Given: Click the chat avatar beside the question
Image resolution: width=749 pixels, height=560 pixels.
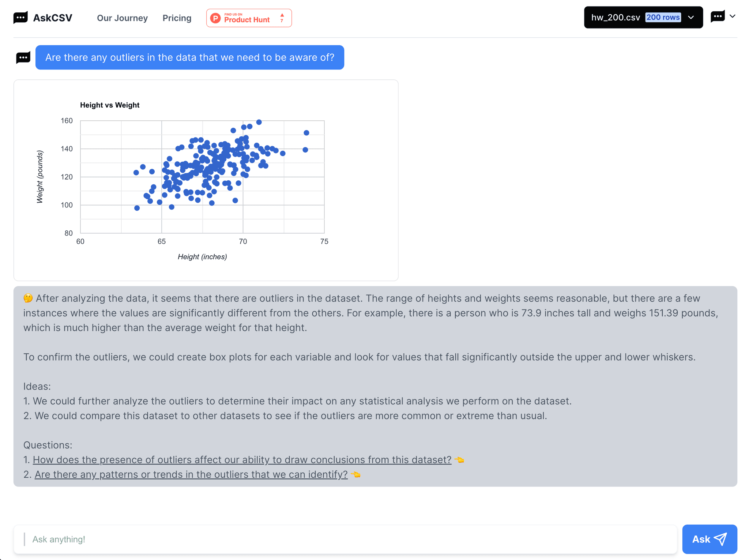Looking at the screenshot, I should [x=23, y=57].
